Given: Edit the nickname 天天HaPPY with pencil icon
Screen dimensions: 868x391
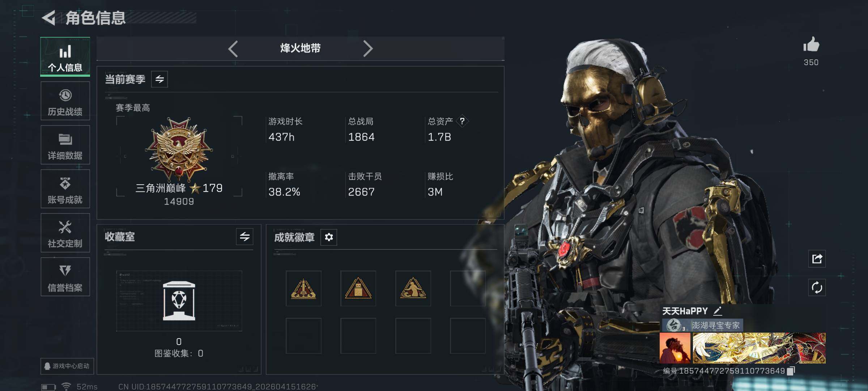Looking at the screenshot, I should [x=718, y=311].
